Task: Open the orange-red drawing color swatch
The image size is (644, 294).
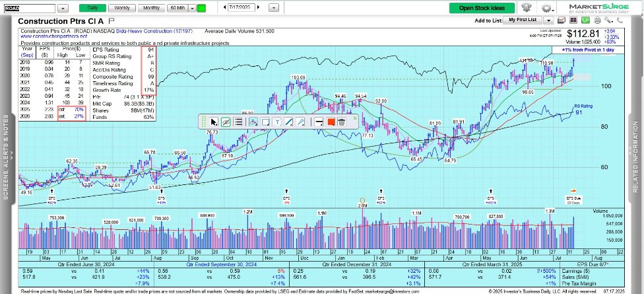Action: coord(331,122)
